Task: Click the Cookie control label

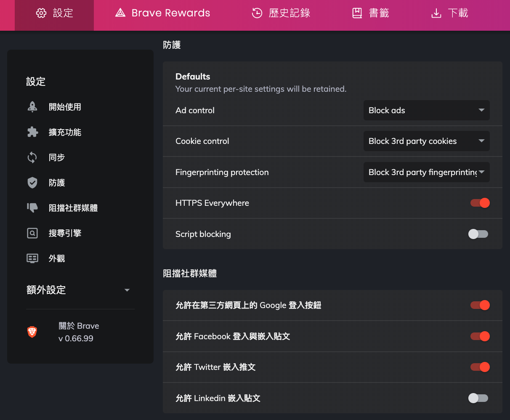Action: pyautogui.click(x=202, y=141)
